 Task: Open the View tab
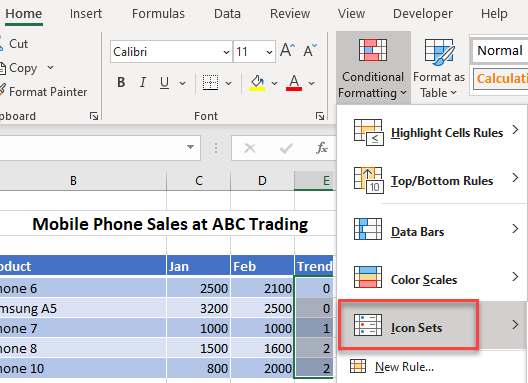click(351, 14)
